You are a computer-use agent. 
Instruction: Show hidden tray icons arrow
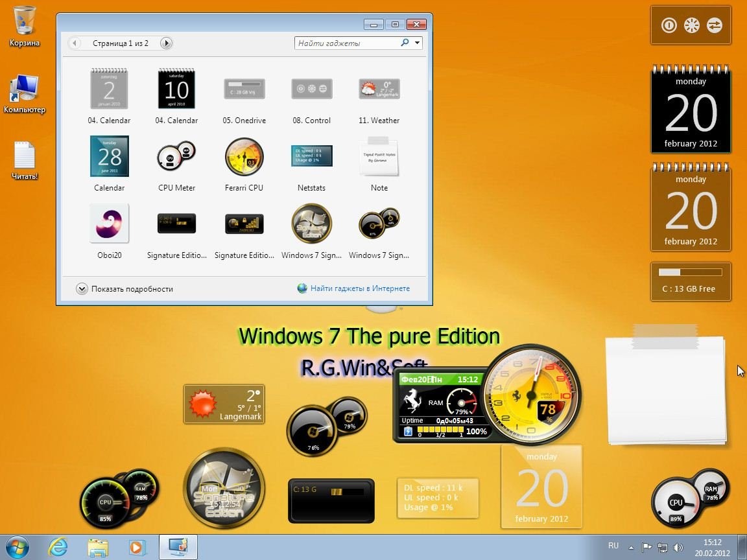631,547
